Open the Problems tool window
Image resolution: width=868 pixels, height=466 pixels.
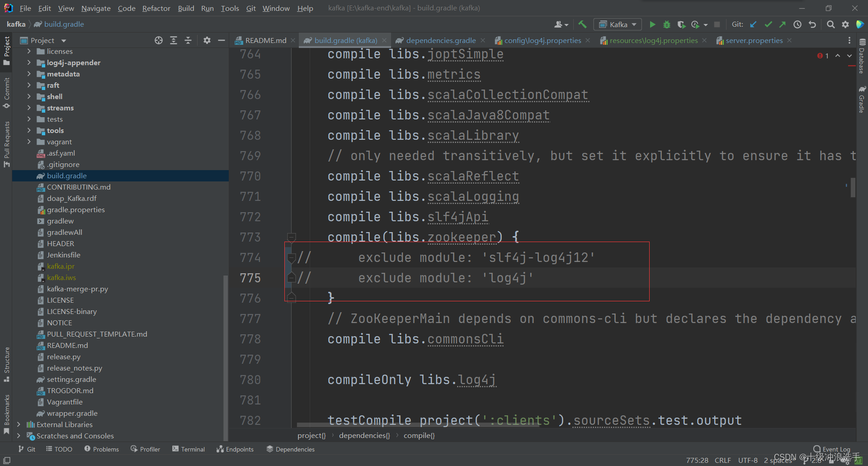(x=102, y=449)
